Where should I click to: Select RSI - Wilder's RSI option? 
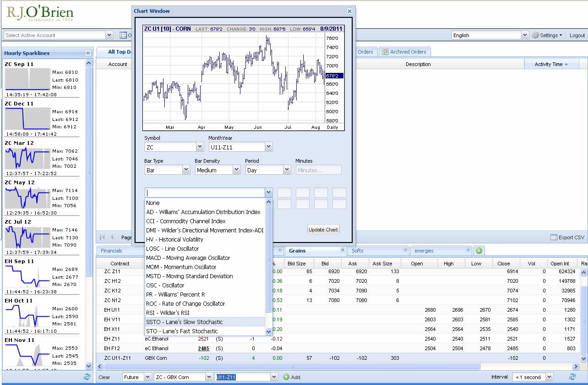[168, 313]
